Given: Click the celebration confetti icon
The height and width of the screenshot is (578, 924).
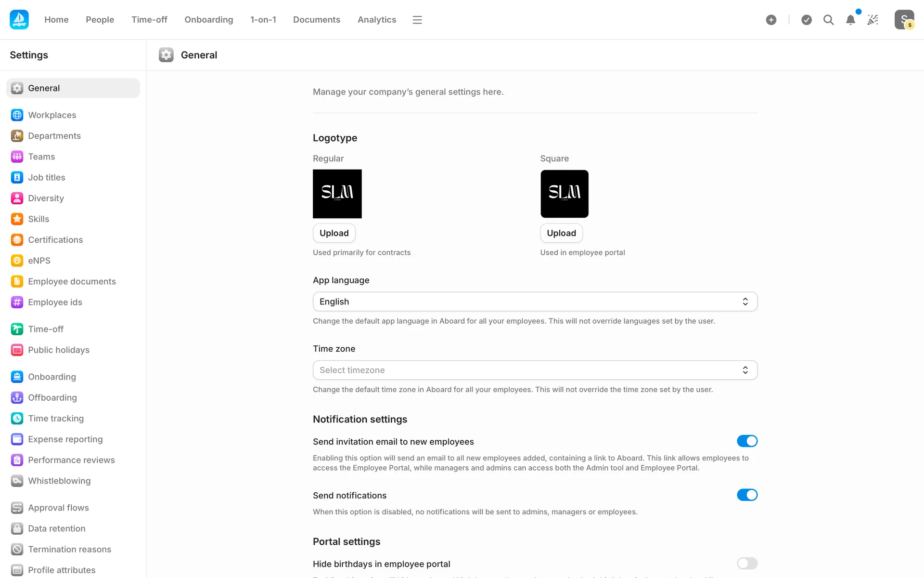Looking at the screenshot, I should click(x=873, y=20).
